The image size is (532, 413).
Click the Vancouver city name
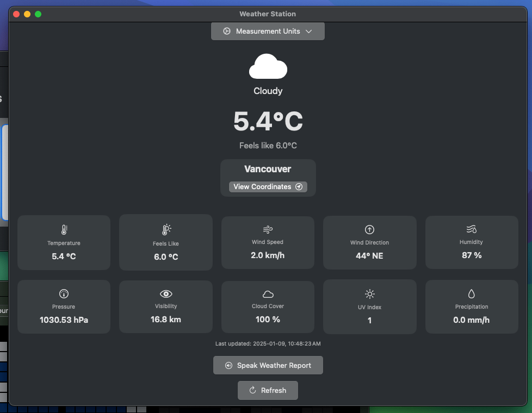(268, 169)
